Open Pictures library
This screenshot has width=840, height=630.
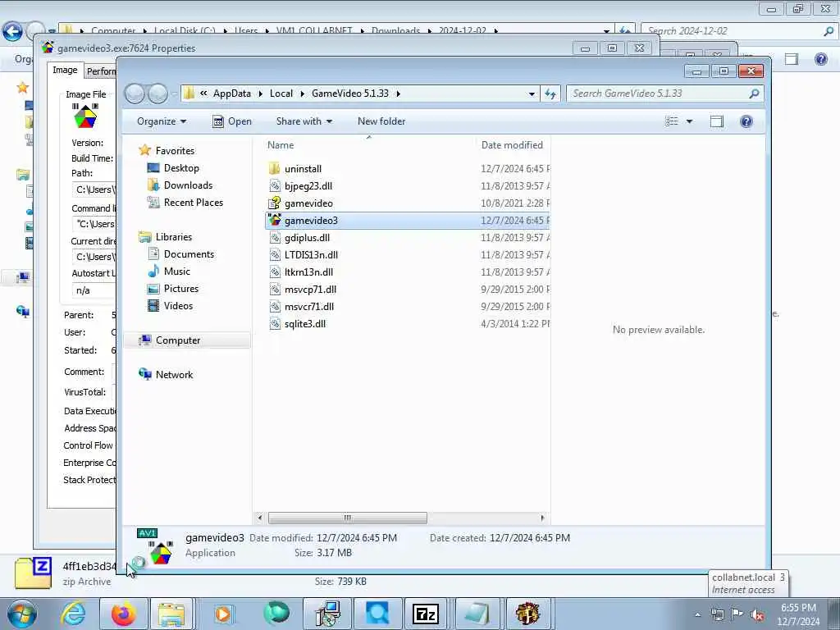[x=181, y=288]
